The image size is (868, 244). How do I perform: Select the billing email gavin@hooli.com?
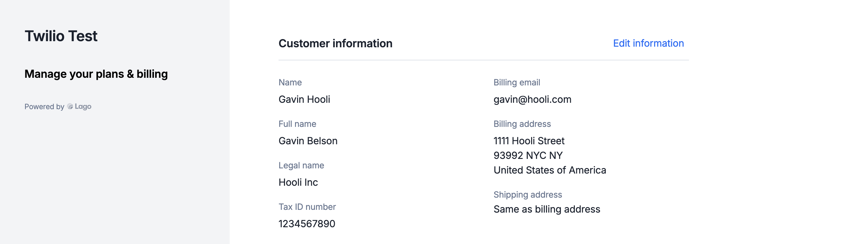coord(532,100)
